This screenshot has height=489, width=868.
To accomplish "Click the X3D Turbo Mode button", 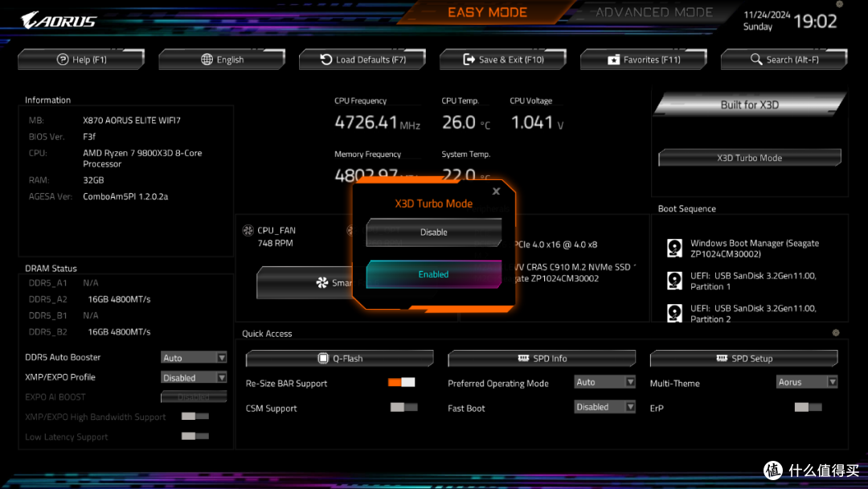I will click(x=750, y=158).
